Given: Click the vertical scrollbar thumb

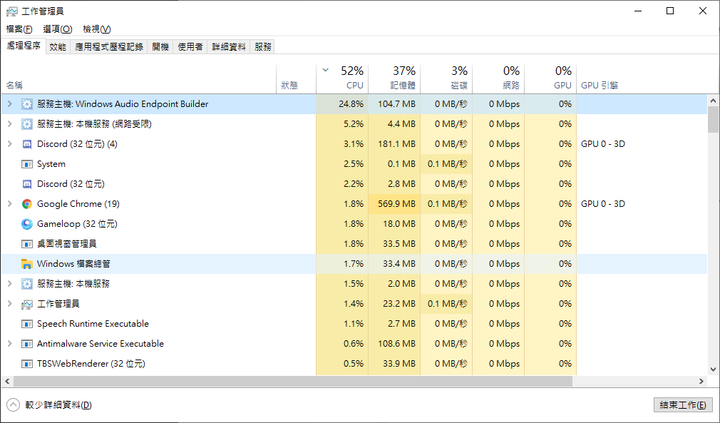Looking at the screenshot, I should (713, 119).
